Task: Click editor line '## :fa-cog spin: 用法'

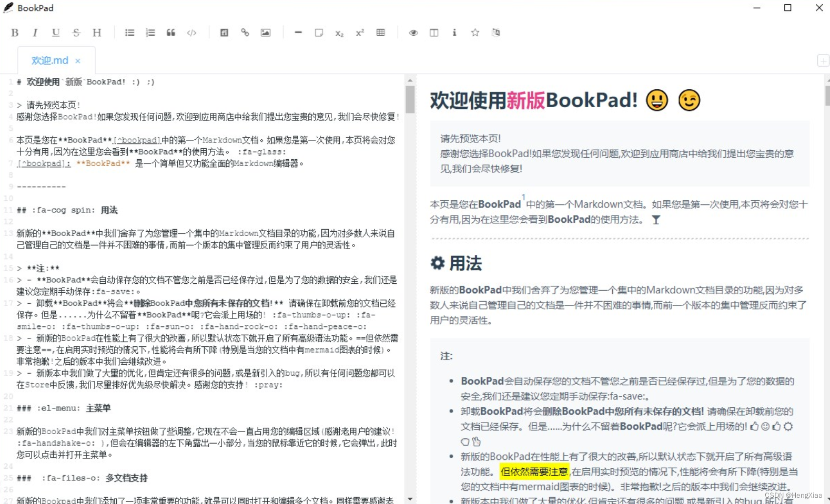Action: [x=67, y=210]
